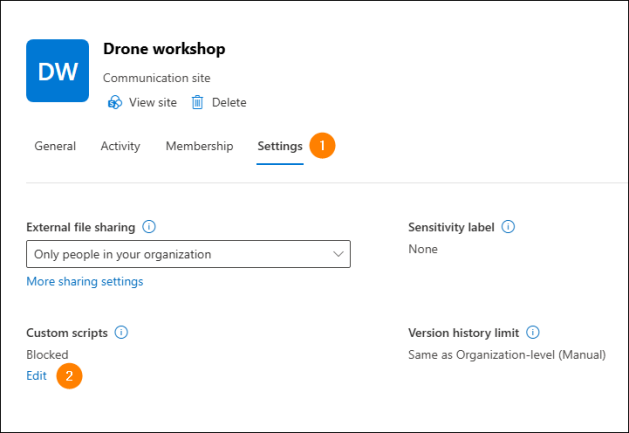Screen dimensions: 629x433
Task: Show info for Custom scripts
Action: (x=122, y=332)
